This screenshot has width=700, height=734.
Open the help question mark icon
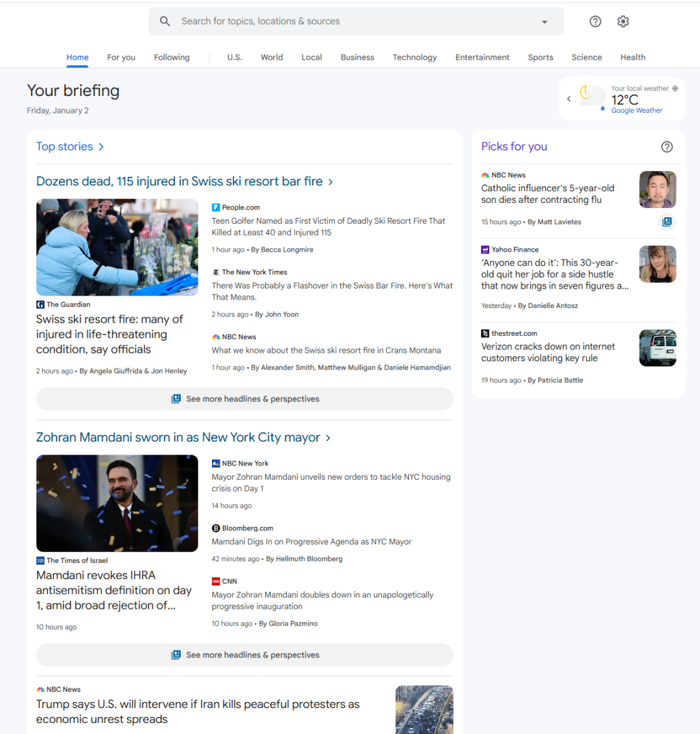coord(595,21)
